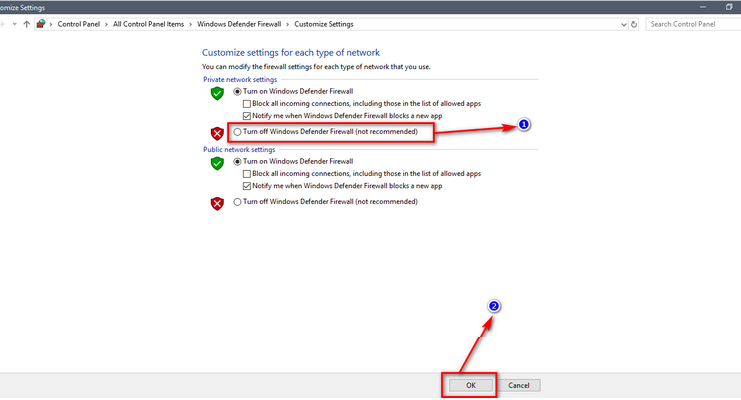
Task: Open the address bar history dropdown
Action: [x=624, y=25]
